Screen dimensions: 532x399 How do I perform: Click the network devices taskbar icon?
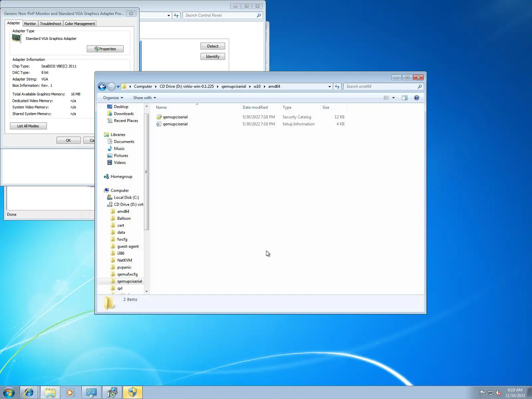click(112, 393)
